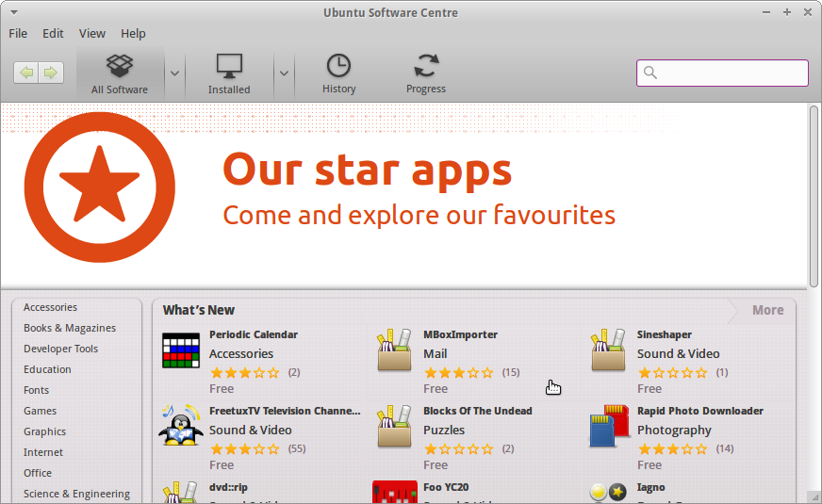This screenshot has height=504, width=822.
Task: Select the Office category
Action: [x=38, y=473]
